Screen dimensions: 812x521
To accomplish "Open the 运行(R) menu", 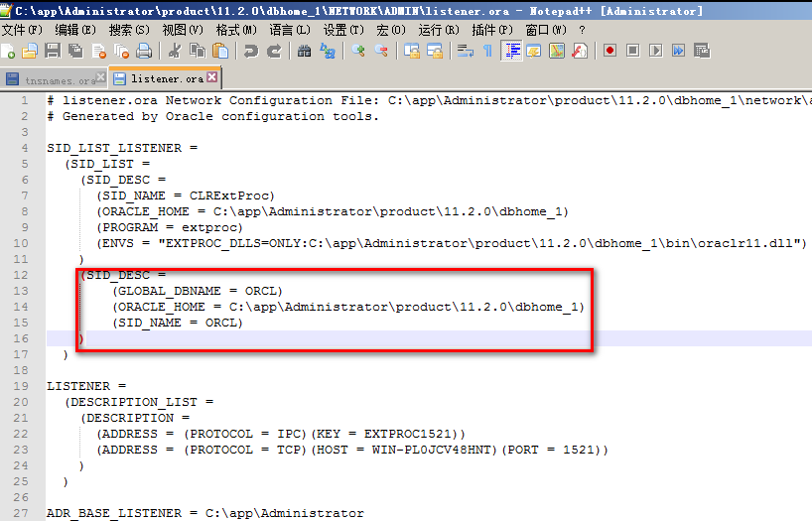I will coord(439,30).
